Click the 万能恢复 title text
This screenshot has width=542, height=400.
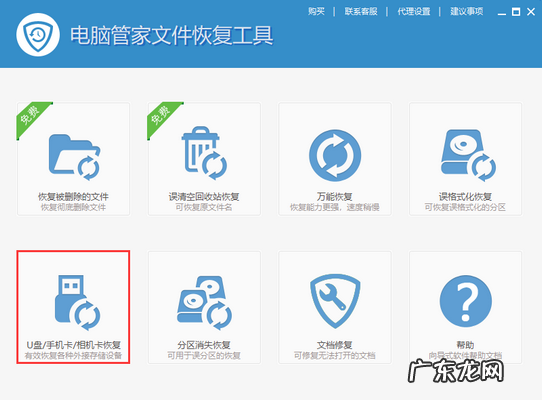(335, 197)
